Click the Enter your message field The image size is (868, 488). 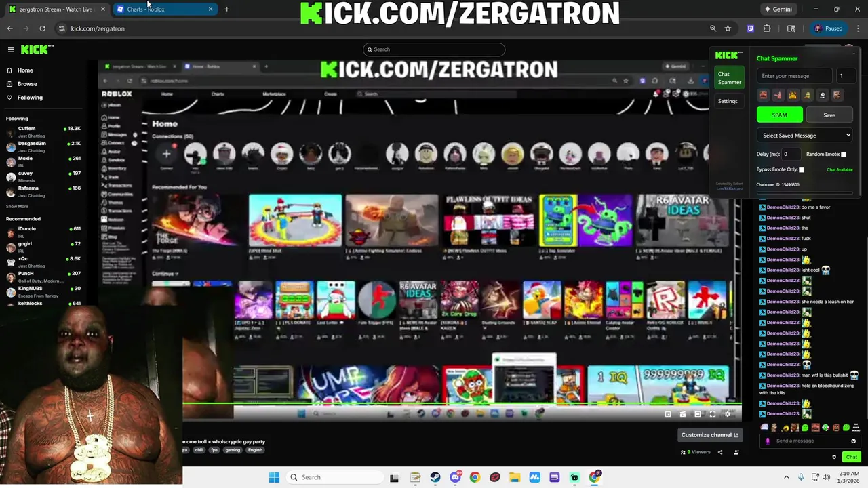coord(794,76)
